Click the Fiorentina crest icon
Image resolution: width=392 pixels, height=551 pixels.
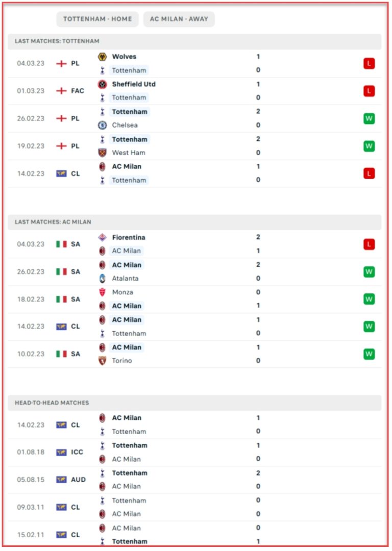click(102, 238)
